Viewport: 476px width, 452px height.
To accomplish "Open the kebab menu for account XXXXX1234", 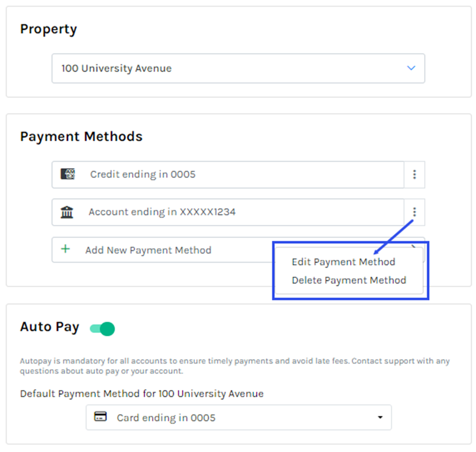I will (x=414, y=212).
